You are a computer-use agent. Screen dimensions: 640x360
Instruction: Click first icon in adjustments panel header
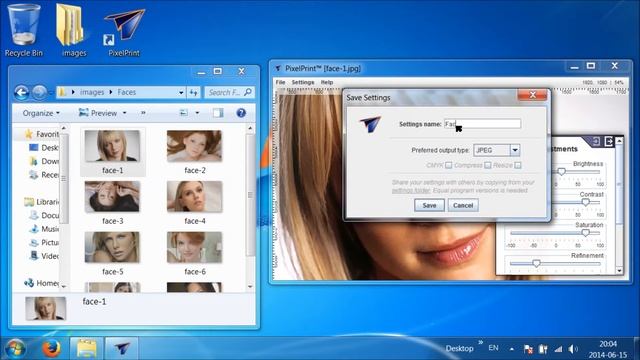coord(596,141)
